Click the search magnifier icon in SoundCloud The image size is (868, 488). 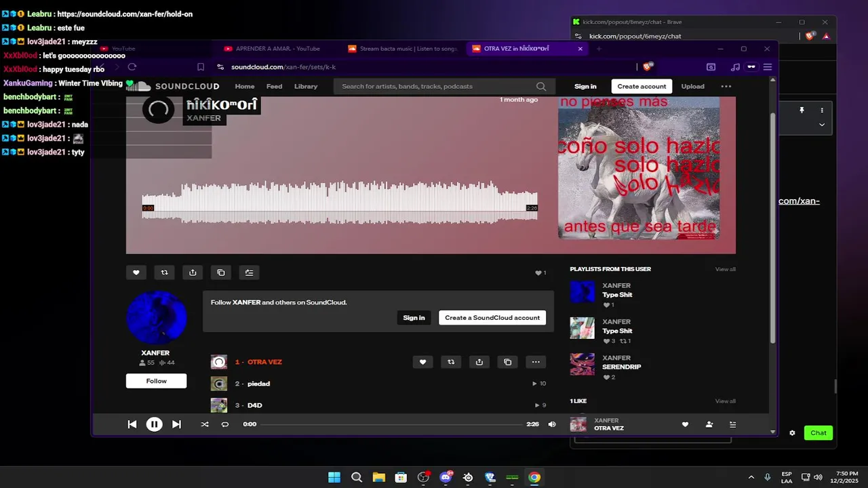[541, 86]
